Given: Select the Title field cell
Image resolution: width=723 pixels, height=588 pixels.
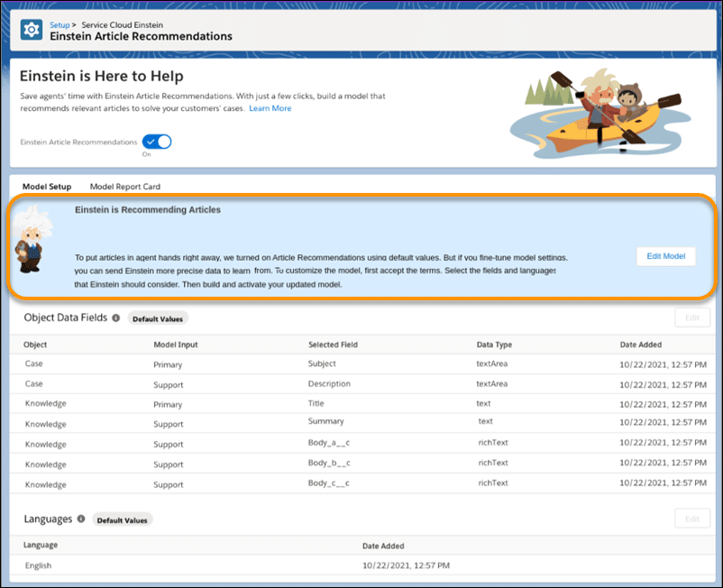Looking at the screenshot, I should (316, 403).
